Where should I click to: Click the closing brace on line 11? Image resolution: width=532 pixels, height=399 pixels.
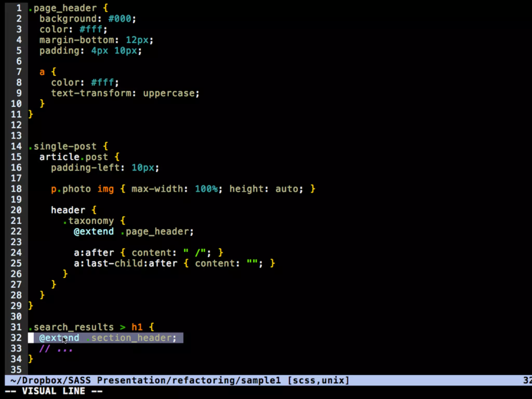pyautogui.click(x=31, y=114)
